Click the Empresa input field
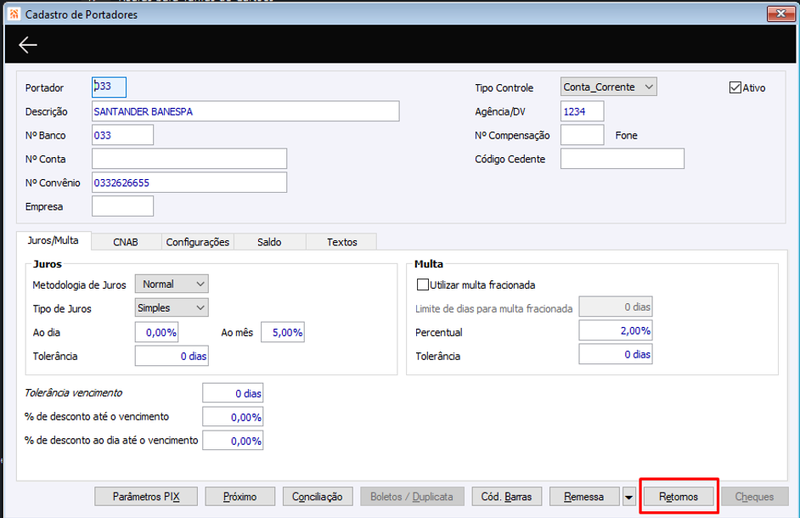Viewport: 800px width, 518px height. coord(122,206)
